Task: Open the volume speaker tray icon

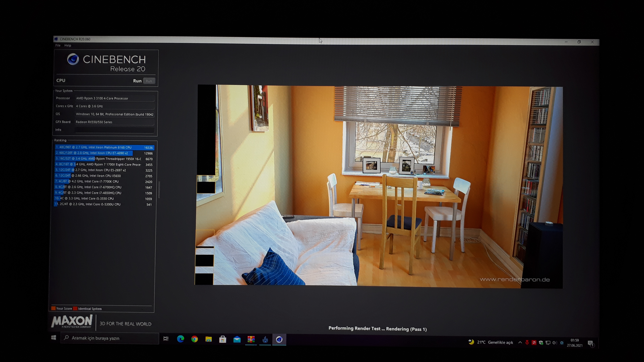Action: (x=554, y=343)
